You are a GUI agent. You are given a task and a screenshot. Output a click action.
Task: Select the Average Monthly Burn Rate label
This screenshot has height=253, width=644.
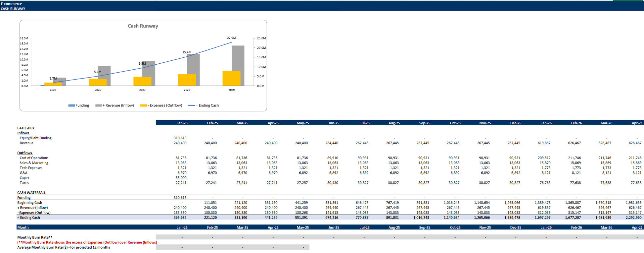[64, 247]
